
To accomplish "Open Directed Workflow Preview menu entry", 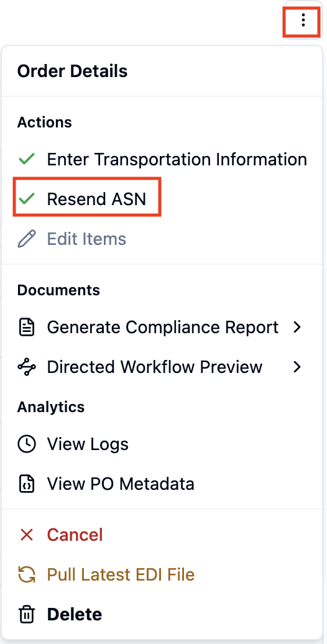I will 162,367.
